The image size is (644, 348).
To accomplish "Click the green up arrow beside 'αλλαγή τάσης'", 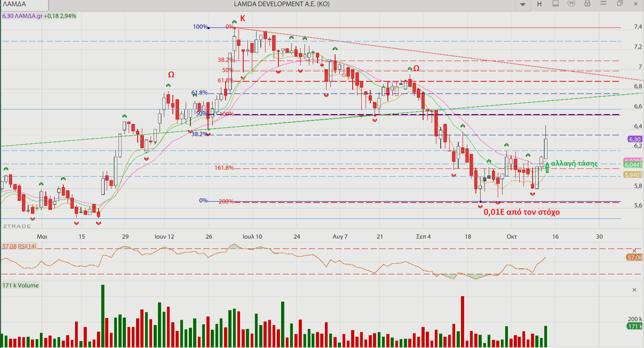I will pos(547,167).
